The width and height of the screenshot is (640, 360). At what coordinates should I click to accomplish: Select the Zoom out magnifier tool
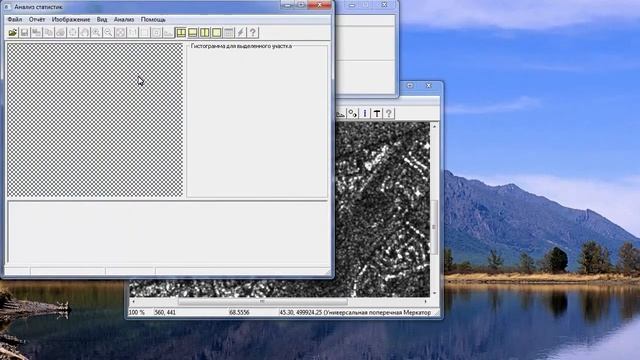[x=108, y=33]
